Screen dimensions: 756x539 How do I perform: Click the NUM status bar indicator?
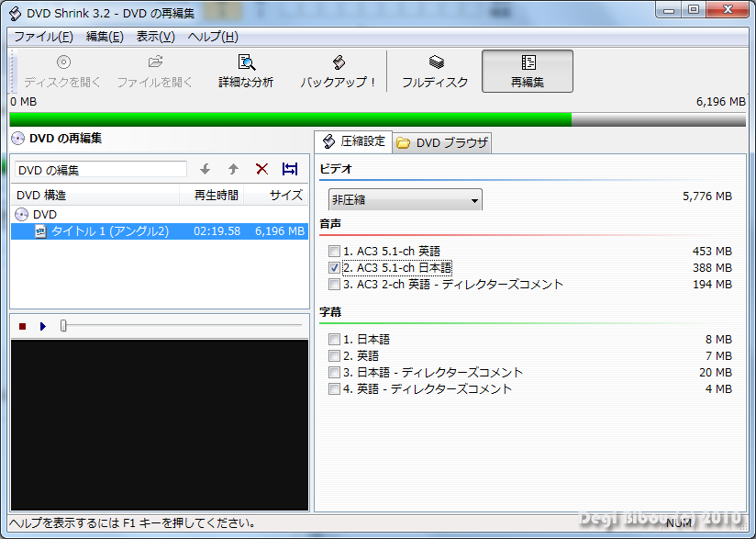tap(679, 524)
